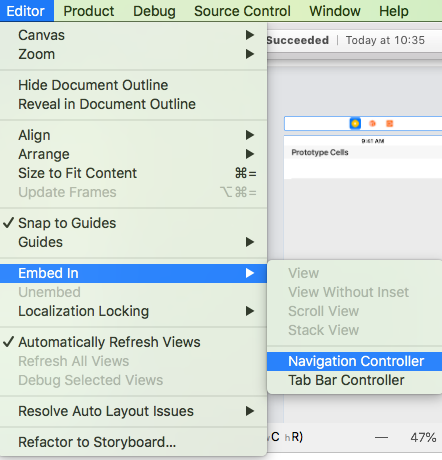This screenshot has width=442, height=460.
Task: Expand Resolve Auto Layout Issues submenu
Action: (x=133, y=411)
